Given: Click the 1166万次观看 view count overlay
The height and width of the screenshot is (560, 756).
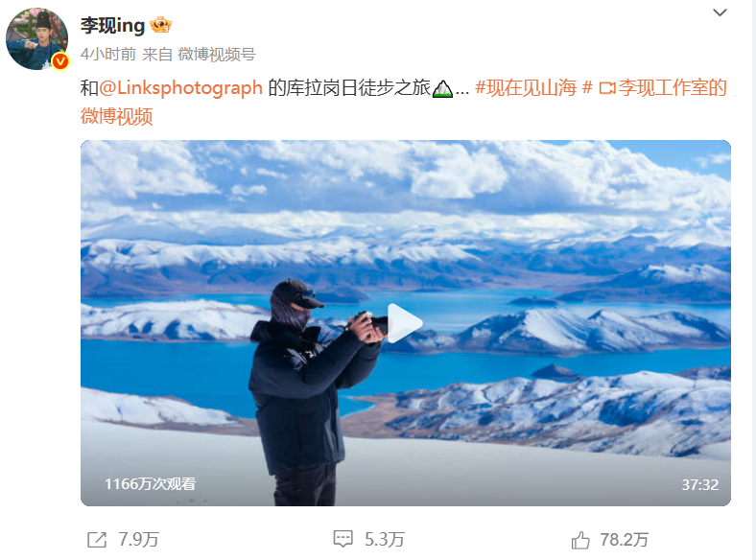Looking at the screenshot, I should pyautogui.click(x=151, y=484).
